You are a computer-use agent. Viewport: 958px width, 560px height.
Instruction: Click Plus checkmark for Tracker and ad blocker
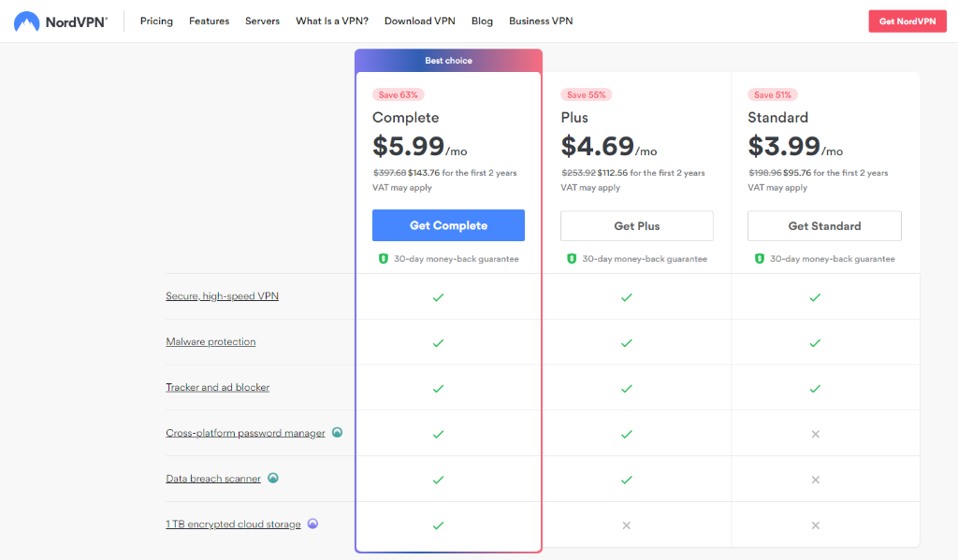tap(626, 388)
